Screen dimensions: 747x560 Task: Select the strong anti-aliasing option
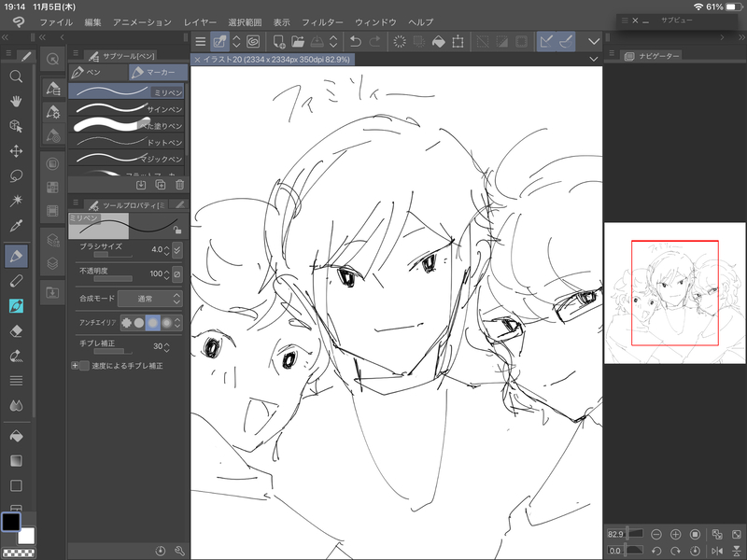(167, 323)
